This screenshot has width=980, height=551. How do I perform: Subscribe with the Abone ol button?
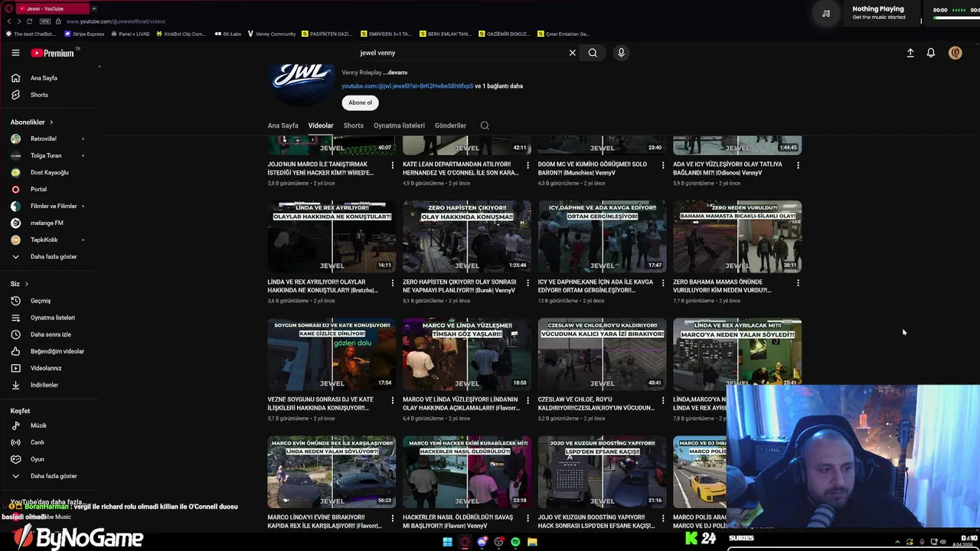coord(360,103)
